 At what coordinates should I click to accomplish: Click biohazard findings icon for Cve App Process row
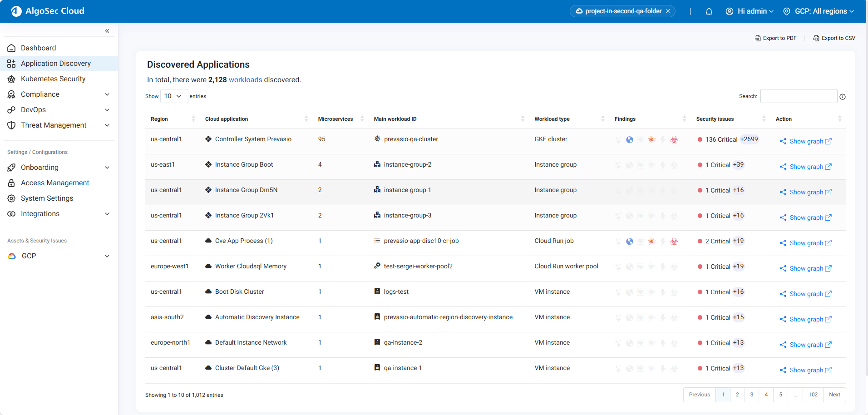(674, 242)
